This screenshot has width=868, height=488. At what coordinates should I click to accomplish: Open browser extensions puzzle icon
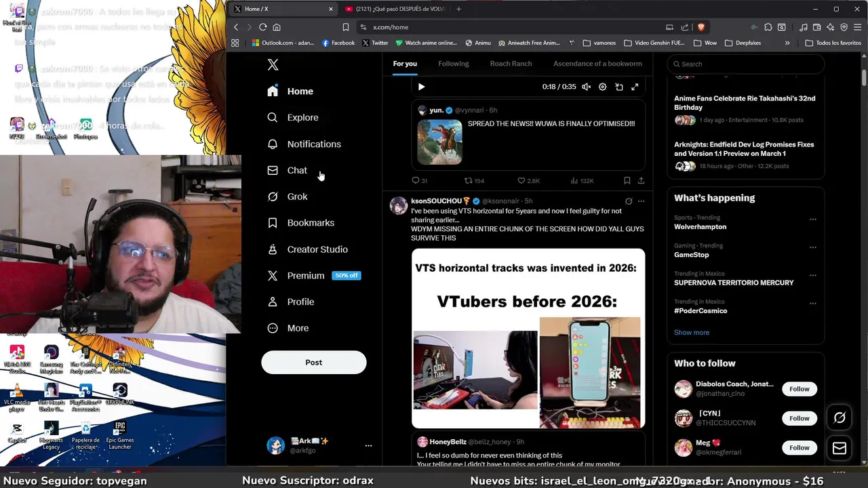click(768, 27)
